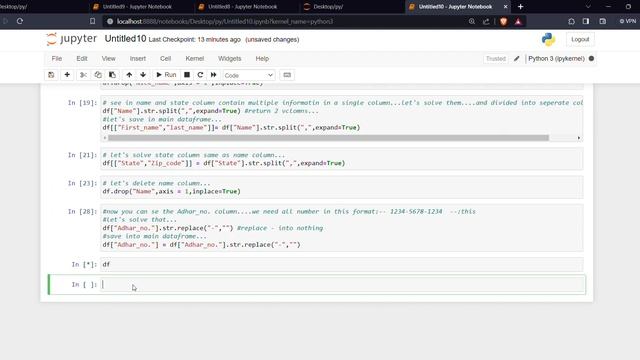Switch to the Untitled8 Jupyter Notebook tab
The image size is (640, 360).
click(242, 7)
